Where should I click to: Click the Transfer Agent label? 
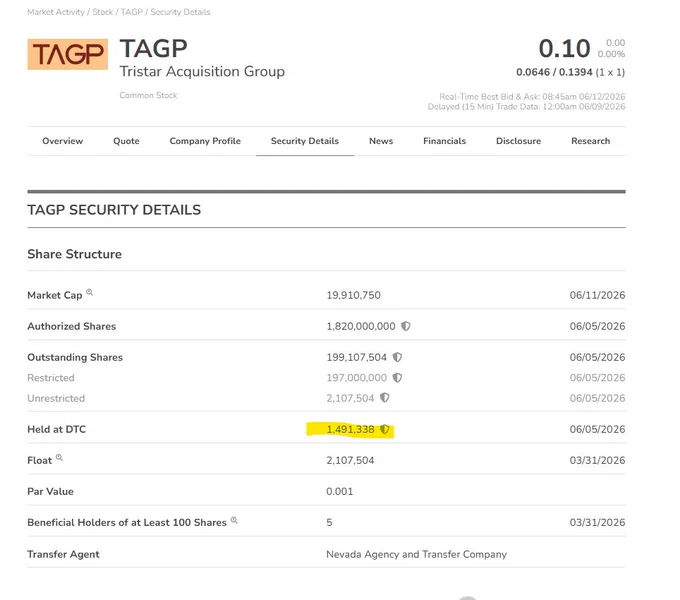(63, 554)
